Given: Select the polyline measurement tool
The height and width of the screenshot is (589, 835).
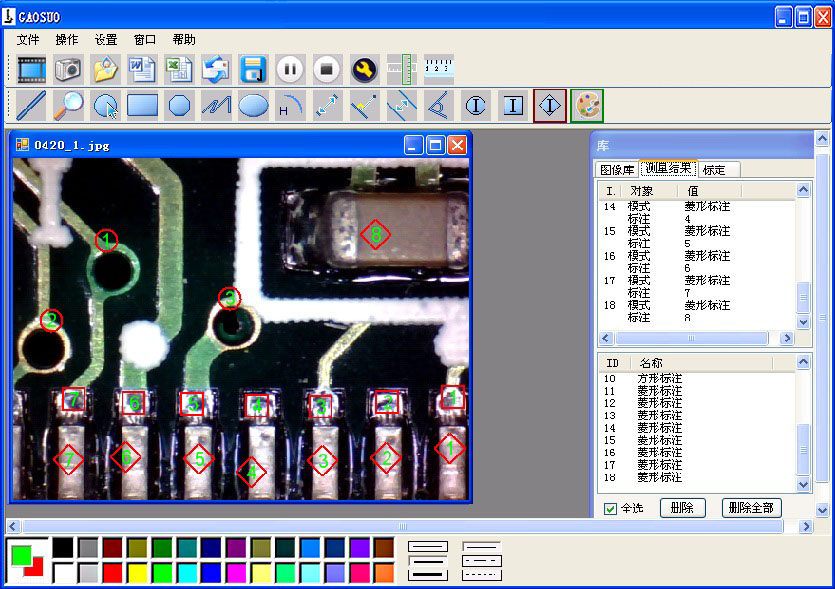Looking at the screenshot, I should pyautogui.click(x=216, y=105).
